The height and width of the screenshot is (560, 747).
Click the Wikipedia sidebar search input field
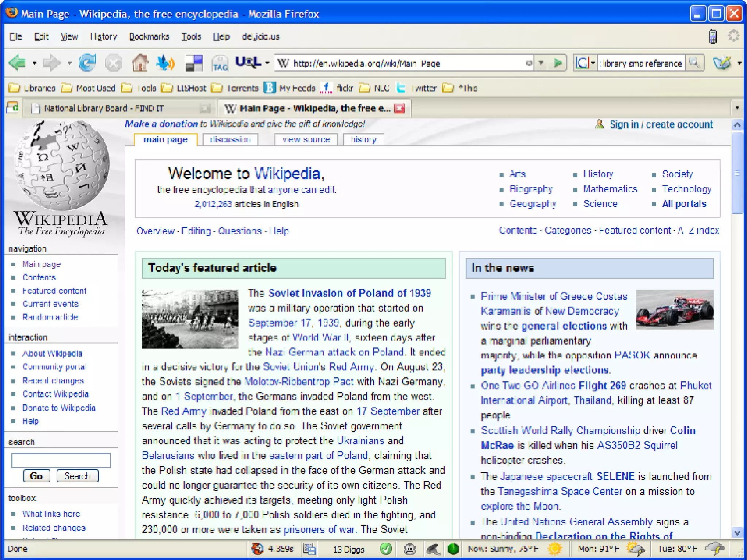click(61, 460)
